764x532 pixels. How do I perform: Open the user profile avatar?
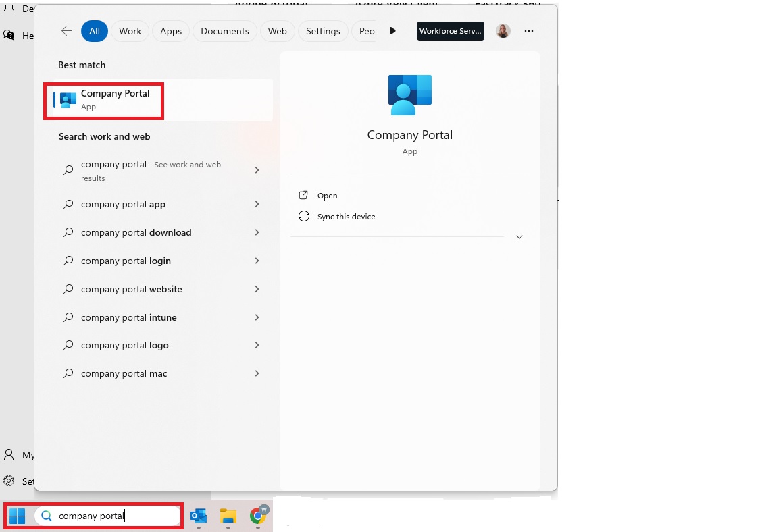(503, 31)
